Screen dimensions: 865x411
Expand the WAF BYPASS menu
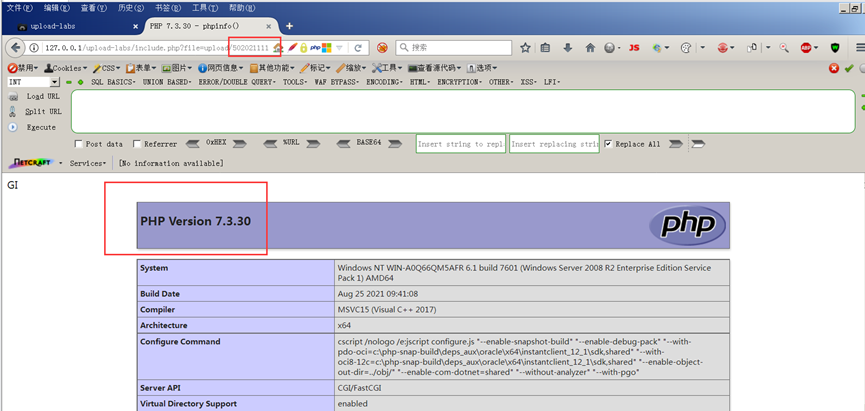[x=337, y=82]
